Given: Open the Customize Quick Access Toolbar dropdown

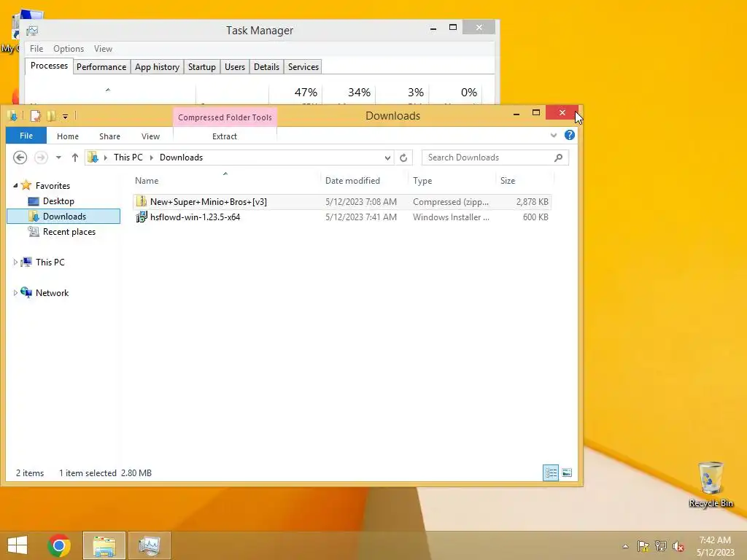Looking at the screenshot, I should pyautogui.click(x=65, y=116).
